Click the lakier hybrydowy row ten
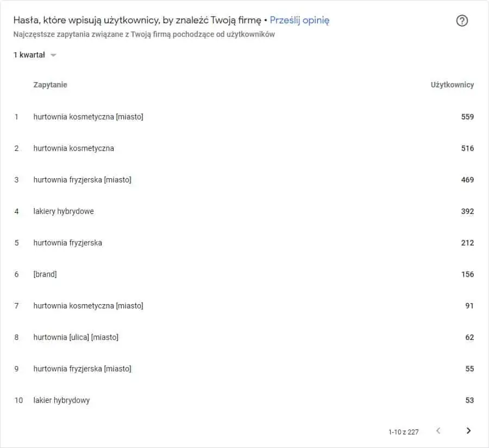Image resolution: width=489 pixels, height=448 pixels. coord(244,400)
